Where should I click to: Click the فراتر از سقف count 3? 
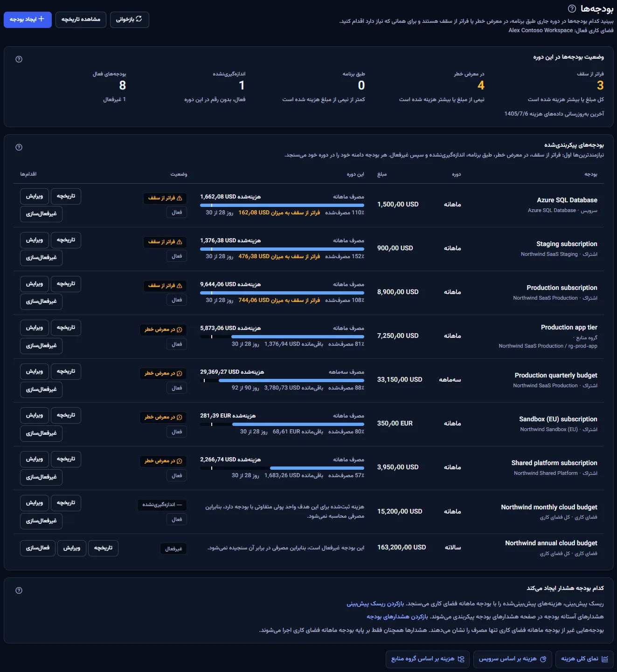click(x=600, y=85)
